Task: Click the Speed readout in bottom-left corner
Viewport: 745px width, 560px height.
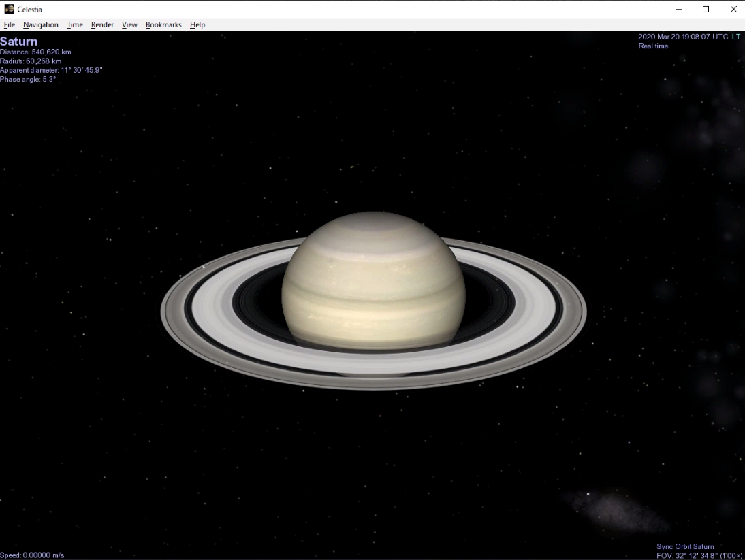Action: 33,555
